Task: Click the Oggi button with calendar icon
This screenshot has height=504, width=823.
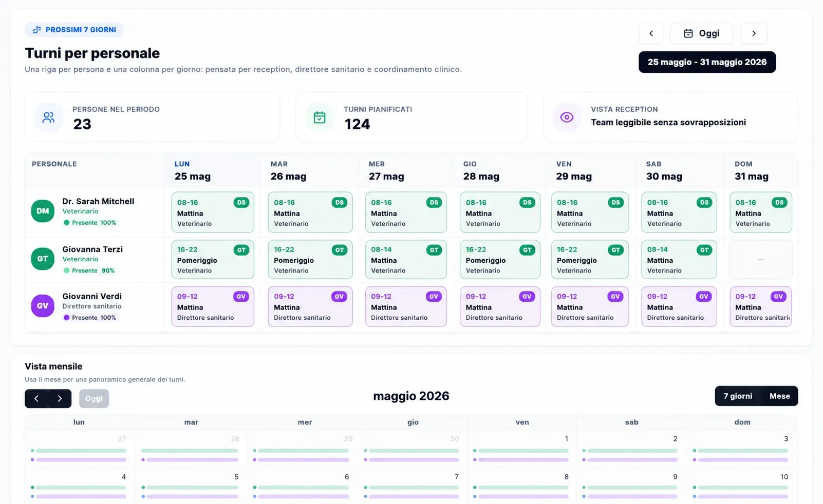Action: 701,33
